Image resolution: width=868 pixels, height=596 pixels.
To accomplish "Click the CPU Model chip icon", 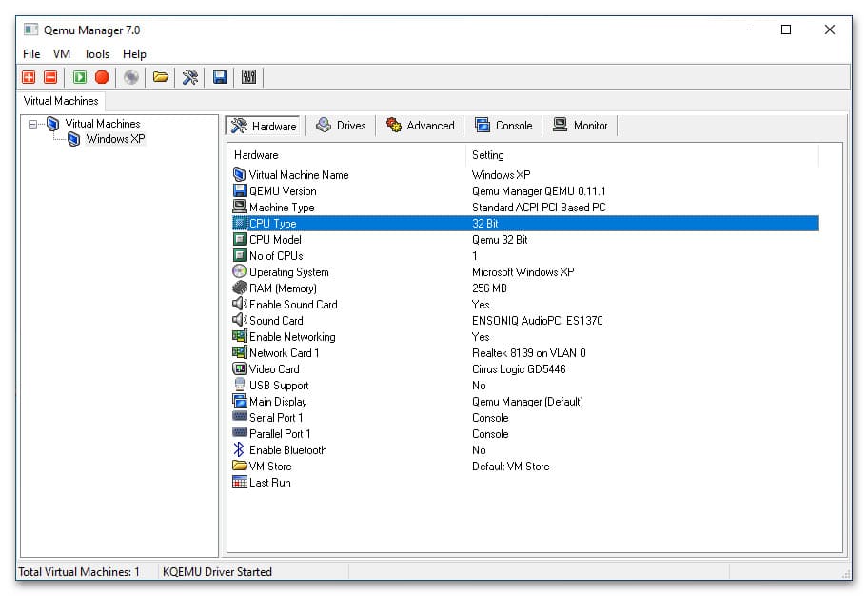I will click(239, 239).
